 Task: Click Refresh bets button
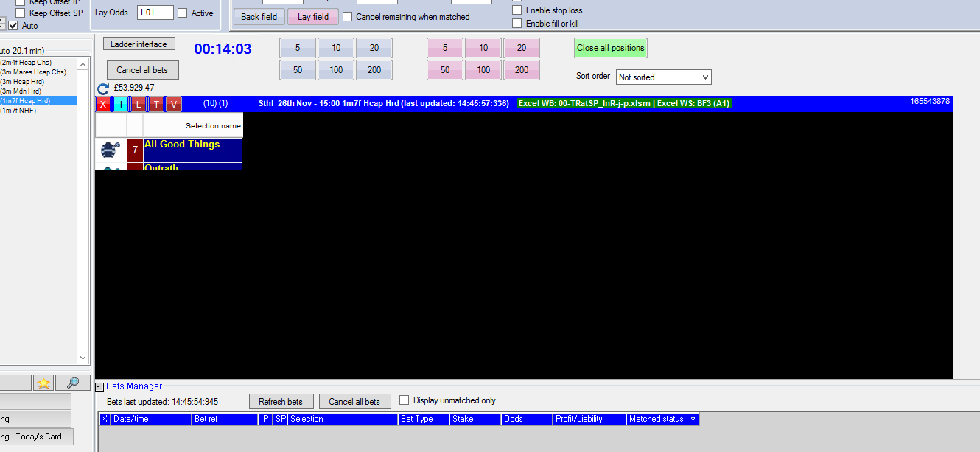point(281,402)
